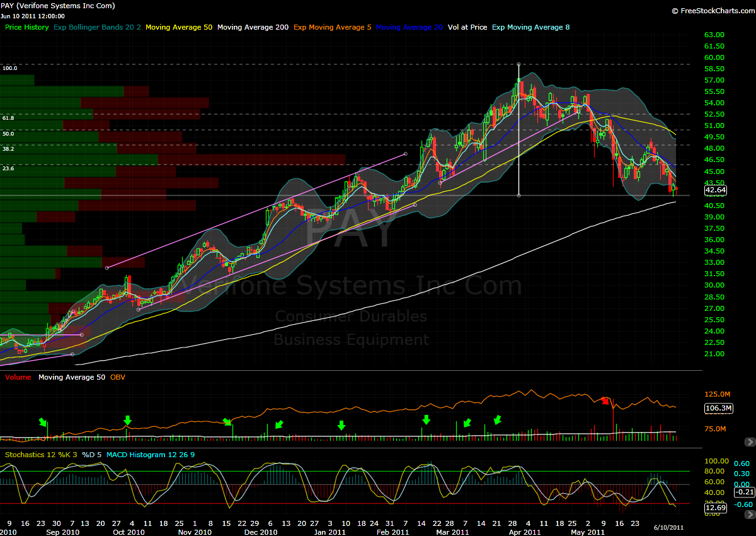Click the 80.00 stochastic axis label
The width and height of the screenshot is (756, 536).
point(714,471)
